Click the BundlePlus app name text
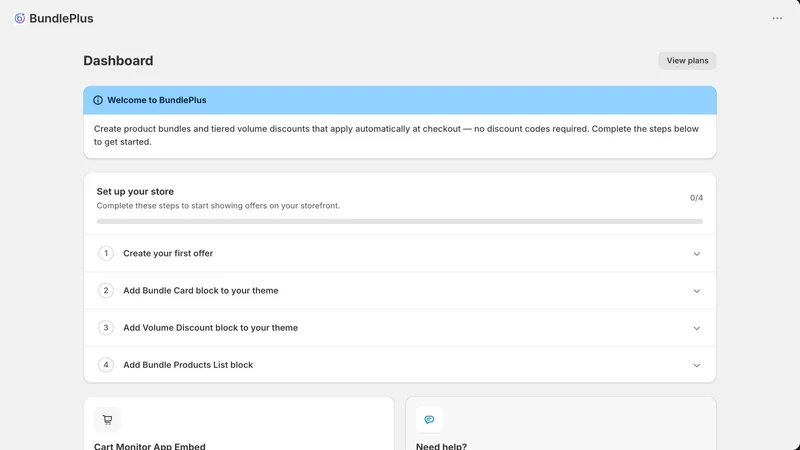 pyautogui.click(x=61, y=18)
